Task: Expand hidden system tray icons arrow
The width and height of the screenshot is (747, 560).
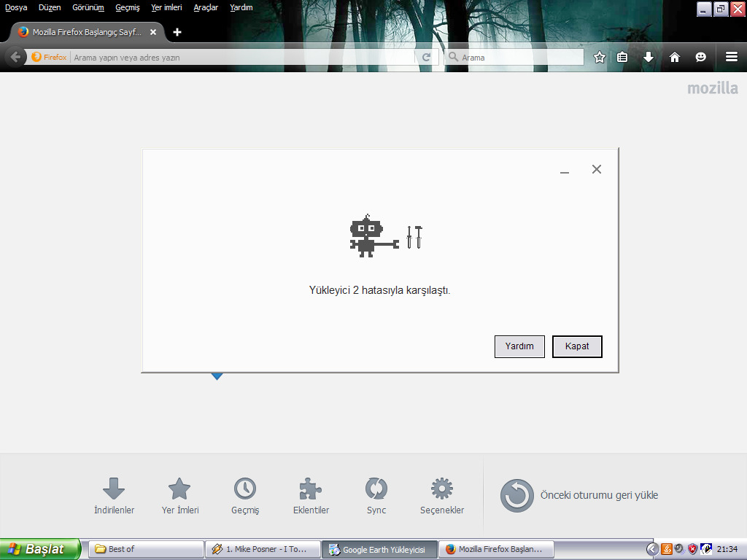Action: (652, 549)
